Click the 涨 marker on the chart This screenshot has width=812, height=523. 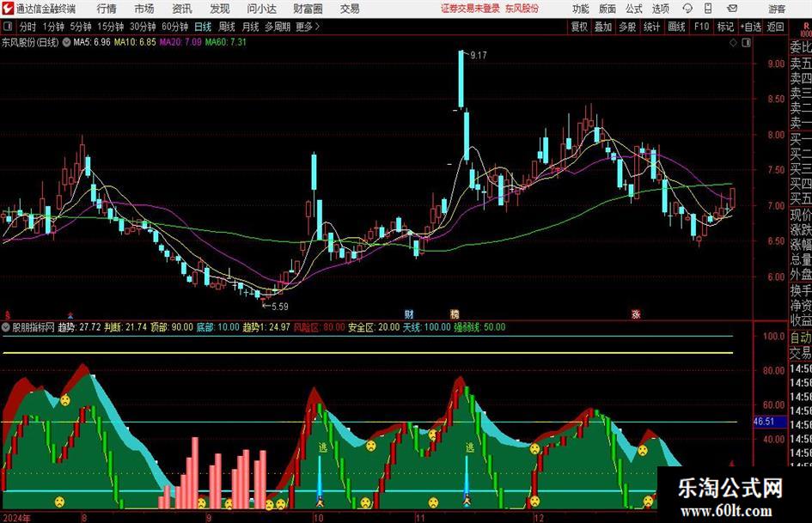[x=636, y=314]
